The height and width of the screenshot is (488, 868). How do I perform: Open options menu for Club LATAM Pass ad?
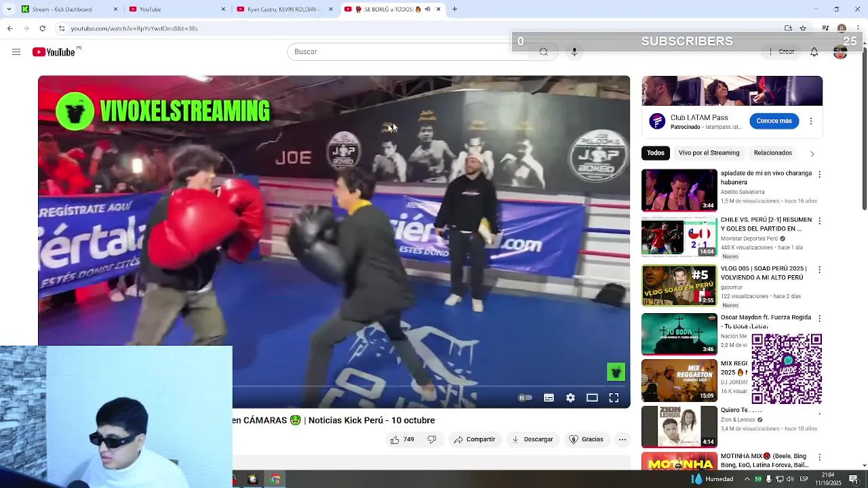click(x=811, y=121)
